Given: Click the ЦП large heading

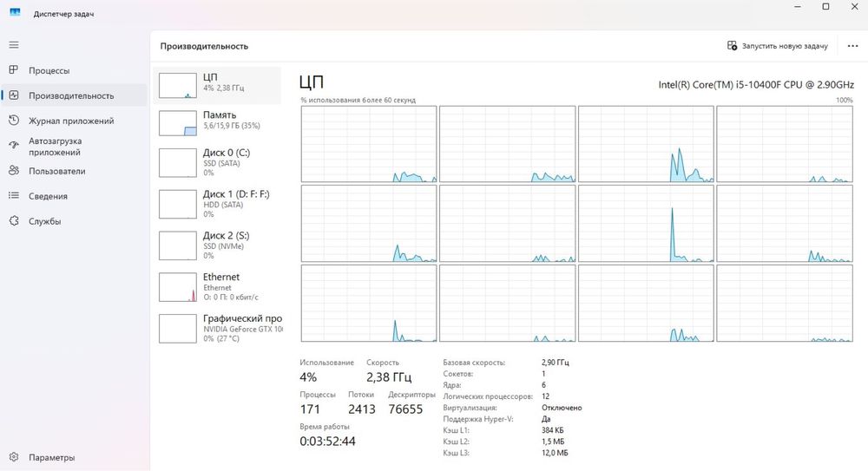Looking at the screenshot, I should pos(311,82).
